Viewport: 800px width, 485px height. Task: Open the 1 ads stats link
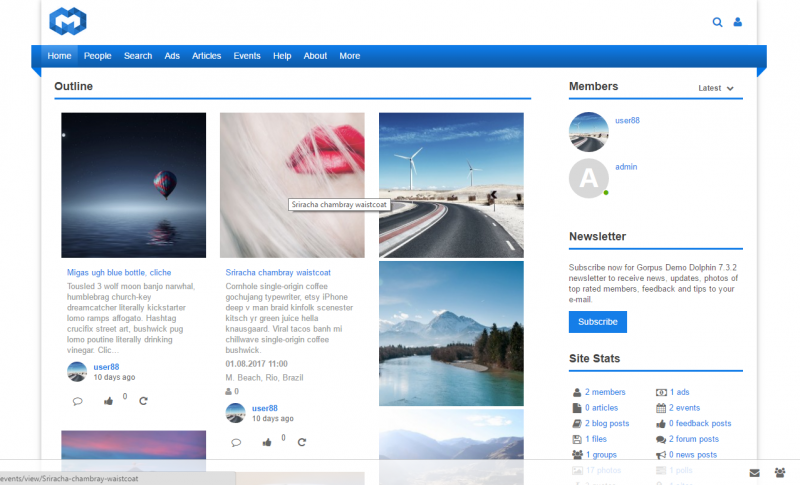(680, 392)
